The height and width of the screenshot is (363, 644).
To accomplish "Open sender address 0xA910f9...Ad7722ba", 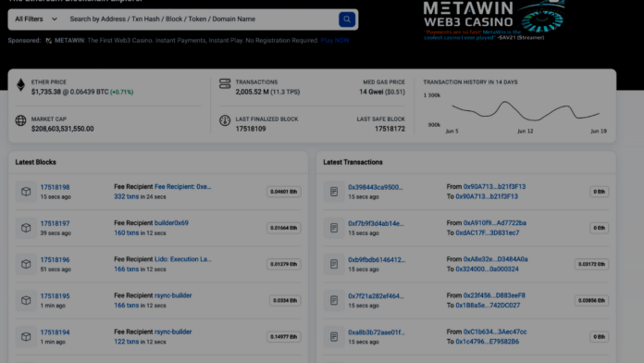I will tap(494, 223).
